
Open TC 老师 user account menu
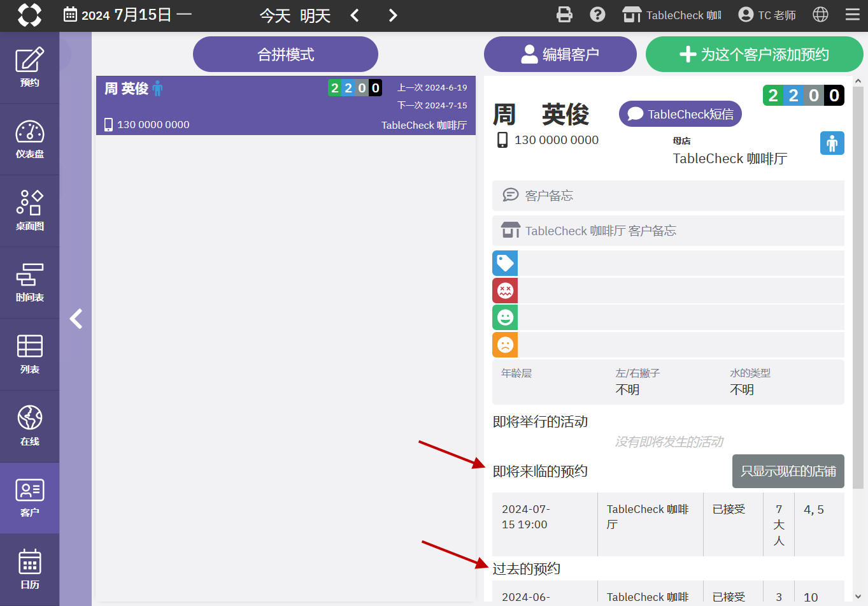click(767, 15)
